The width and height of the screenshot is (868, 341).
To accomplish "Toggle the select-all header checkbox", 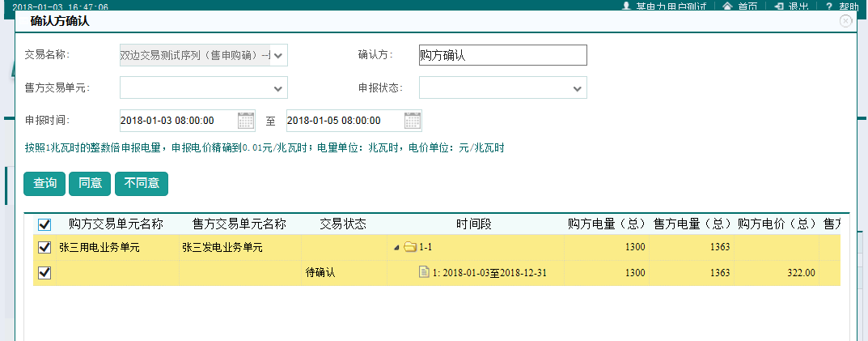I will click(44, 224).
